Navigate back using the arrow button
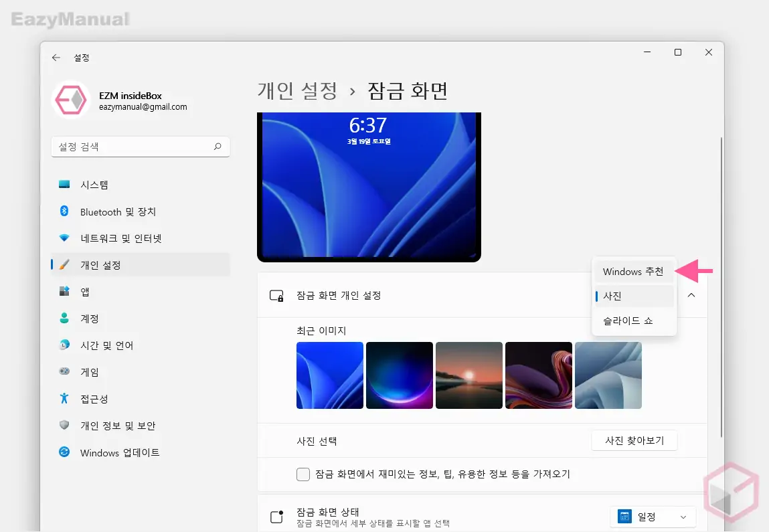The width and height of the screenshot is (769, 532). [56, 58]
